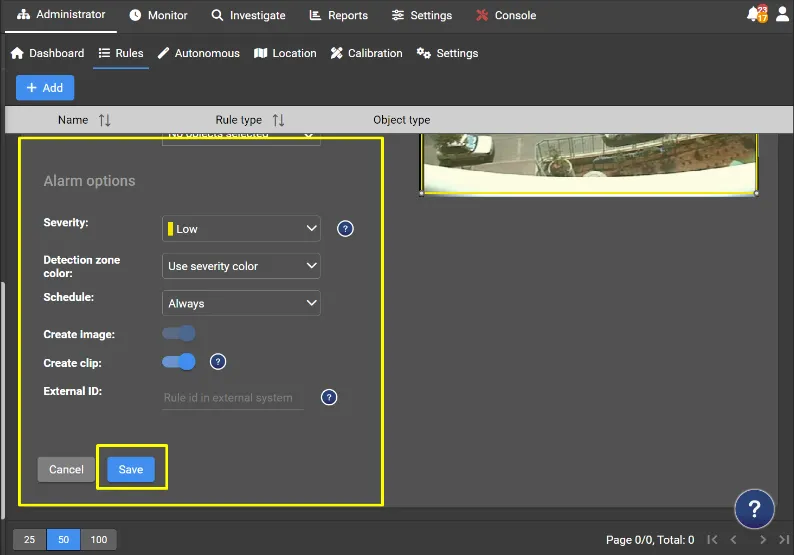The image size is (794, 555).
Task: Sort the table by Rule type
Action: coord(278,120)
